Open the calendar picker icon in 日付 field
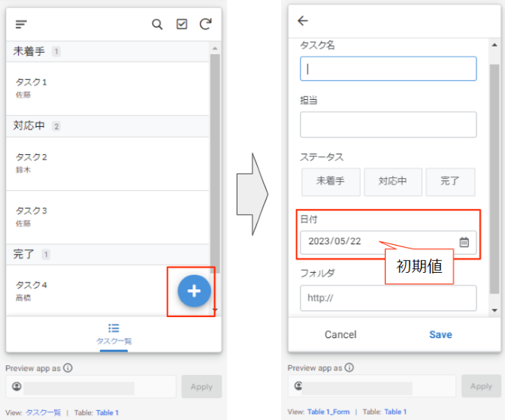The image size is (505, 420). point(464,242)
